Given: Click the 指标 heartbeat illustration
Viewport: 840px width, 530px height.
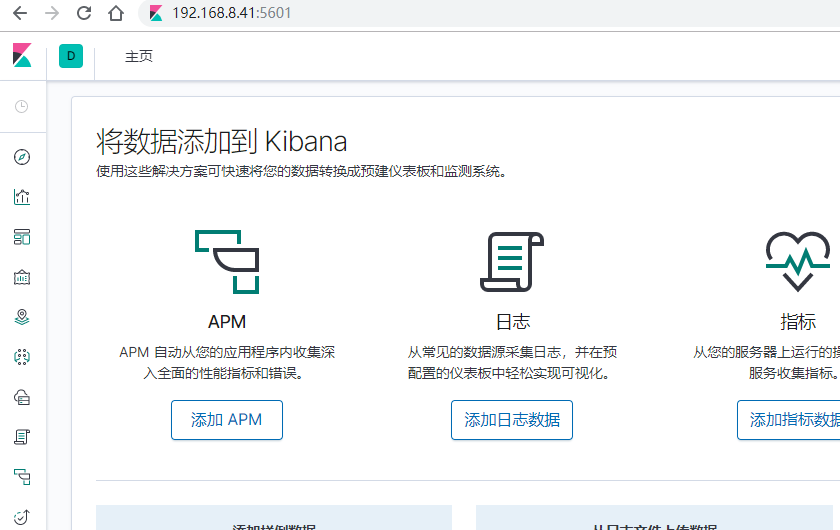Looking at the screenshot, I should point(798,262).
